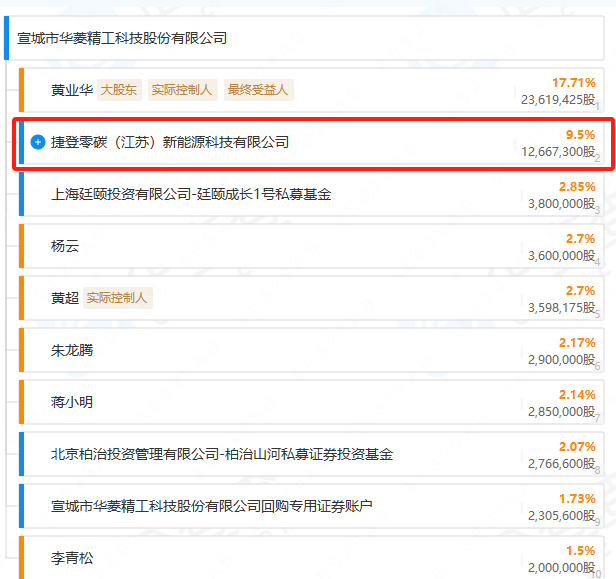Image resolution: width=616 pixels, height=579 pixels.
Task: Click the 23,619,425股 share count
Action: (x=558, y=99)
